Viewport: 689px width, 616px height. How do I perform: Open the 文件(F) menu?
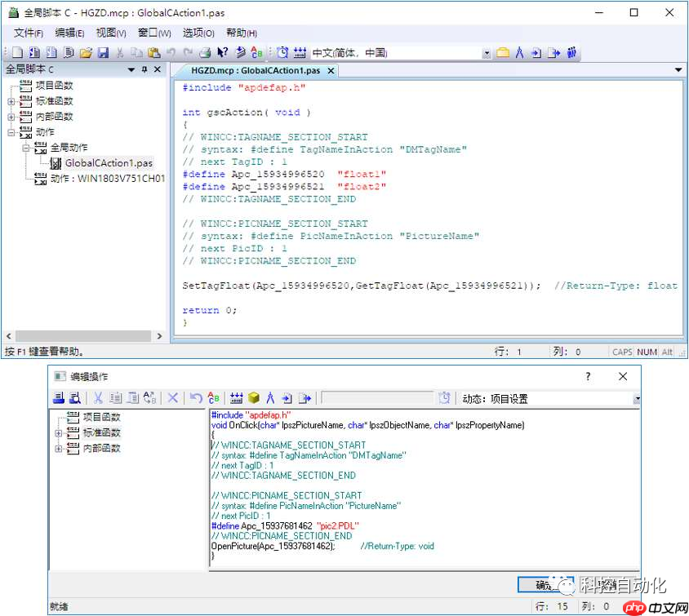[x=29, y=33]
